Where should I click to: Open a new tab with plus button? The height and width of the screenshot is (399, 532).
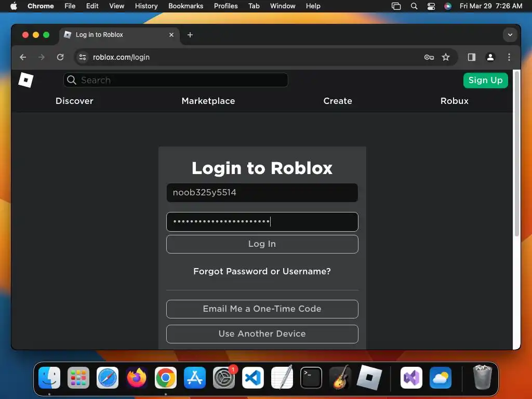(x=190, y=35)
